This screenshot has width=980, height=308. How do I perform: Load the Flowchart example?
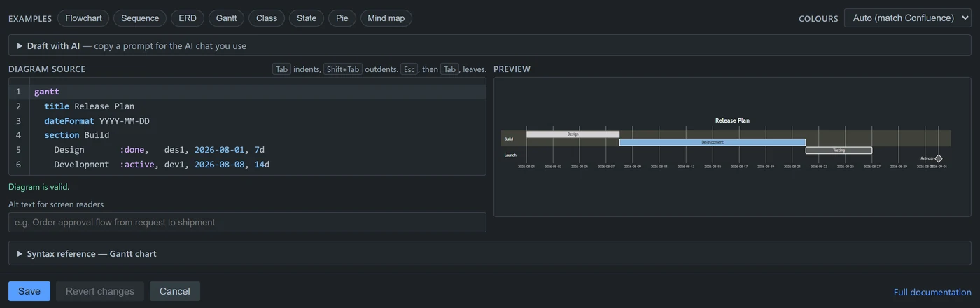[83, 18]
